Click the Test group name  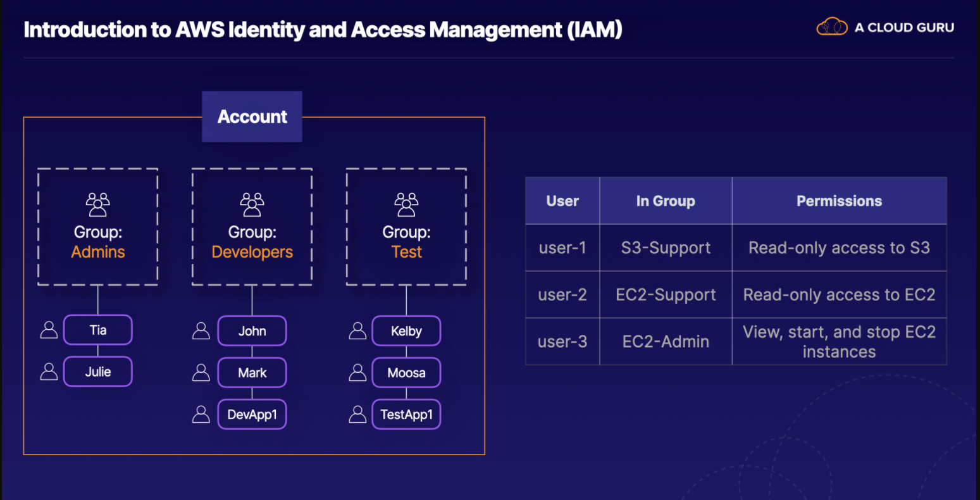point(407,252)
